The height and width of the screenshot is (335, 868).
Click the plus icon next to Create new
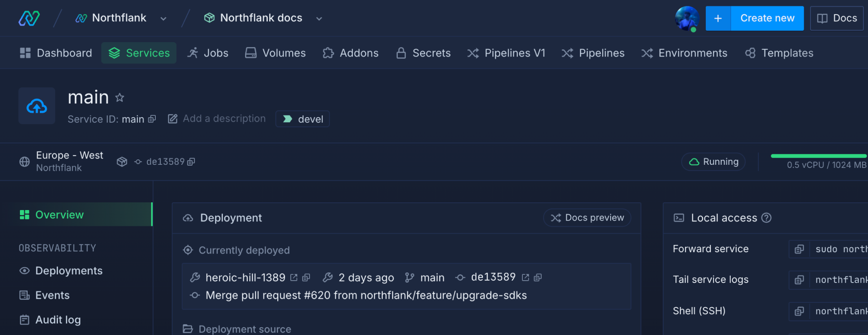tap(718, 19)
